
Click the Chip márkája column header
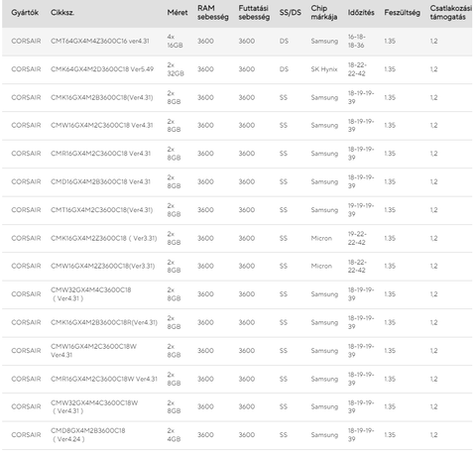[324, 13]
